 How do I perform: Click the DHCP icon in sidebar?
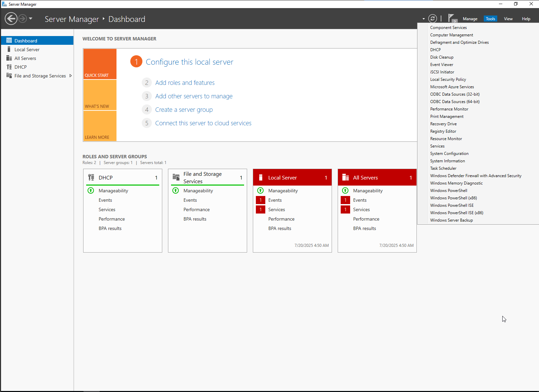pyautogui.click(x=9, y=67)
